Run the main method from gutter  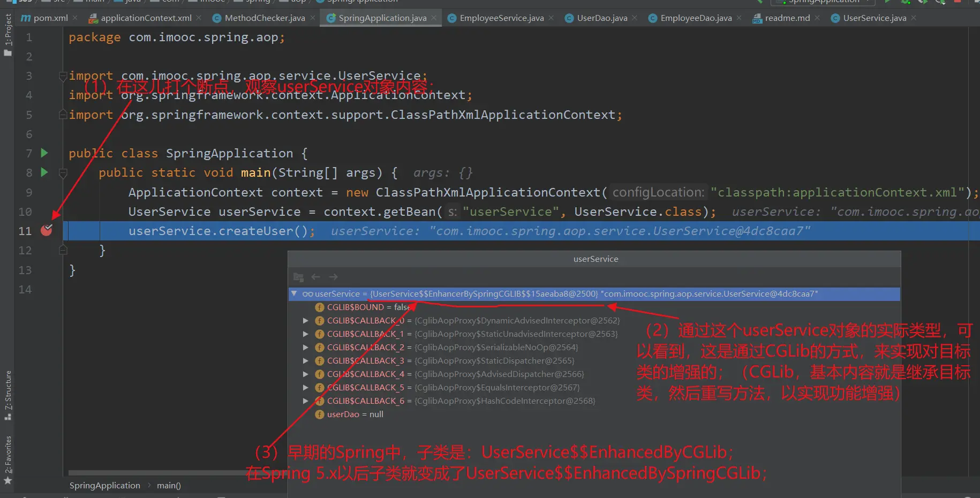tap(44, 172)
